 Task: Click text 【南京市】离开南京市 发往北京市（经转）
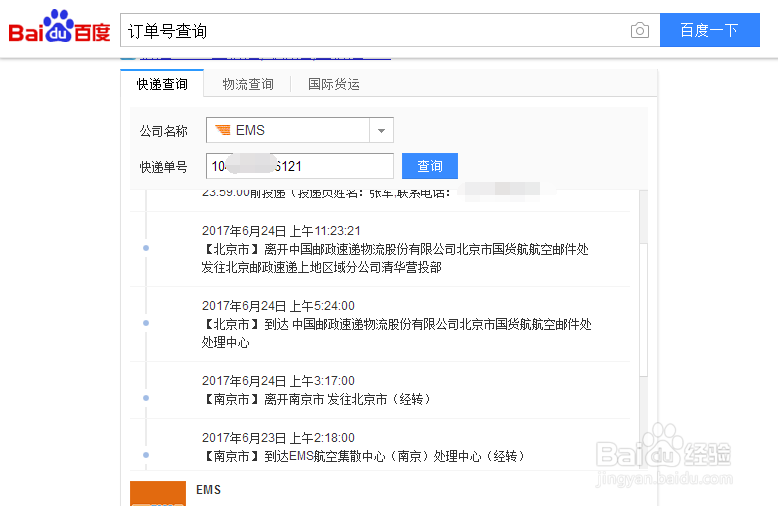(316, 399)
